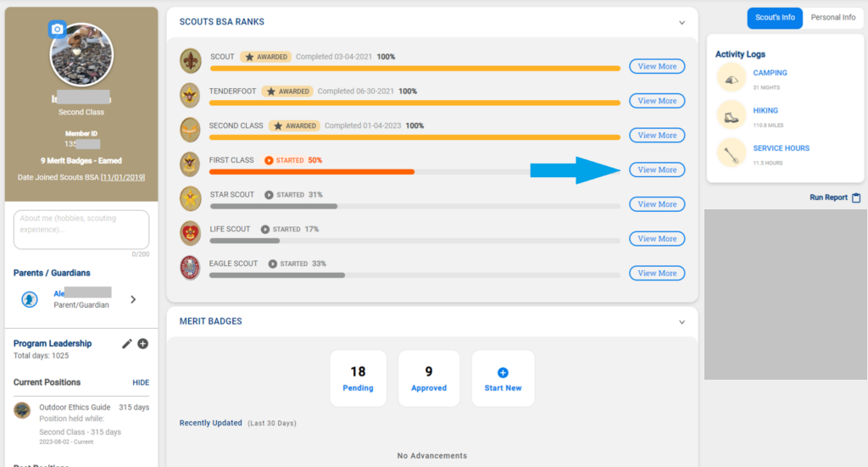Viewport: 868px width, 467px height.
Task: Open the Camping activity log link
Action: tap(770, 73)
